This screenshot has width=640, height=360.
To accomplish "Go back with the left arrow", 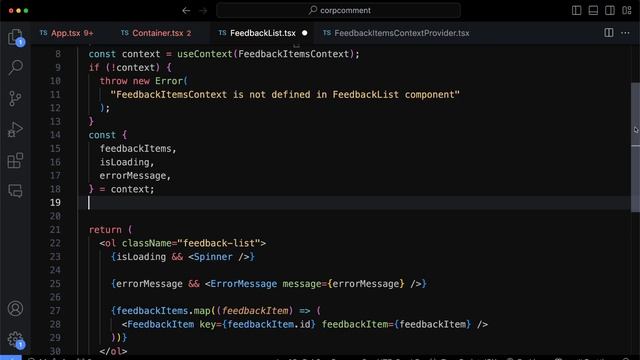I will coord(186,11).
